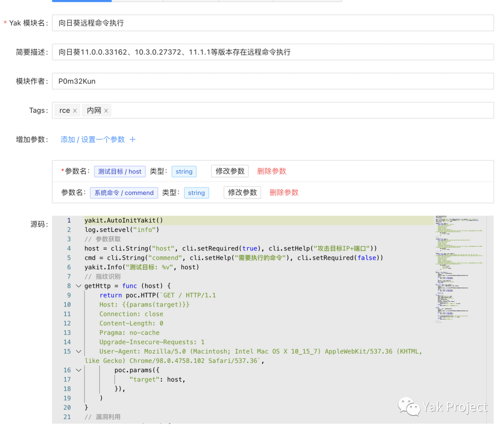Screen dimensions: 504x431
Task: Click the Host: {{params(target)}} line
Action: pos(144,305)
